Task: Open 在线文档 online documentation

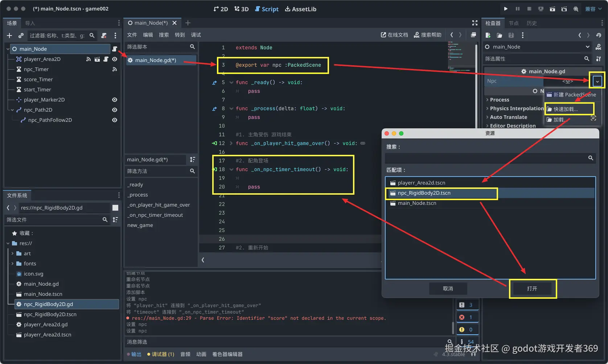Action: (394, 35)
